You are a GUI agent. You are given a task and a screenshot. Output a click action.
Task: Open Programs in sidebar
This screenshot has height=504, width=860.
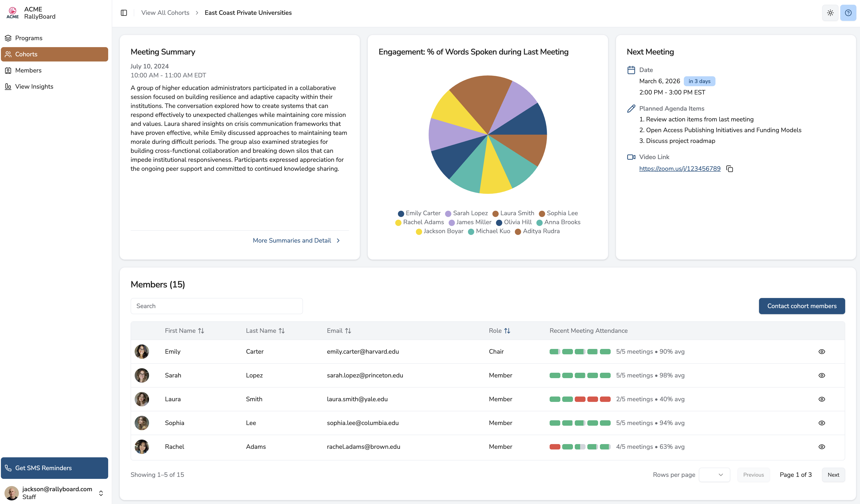pyautogui.click(x=29, y=38)
